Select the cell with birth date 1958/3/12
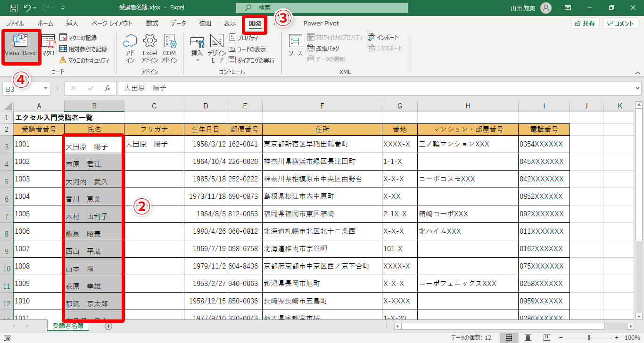Image resolution: width=644 pixels, height=343 pixels. (x=206, y=144)
